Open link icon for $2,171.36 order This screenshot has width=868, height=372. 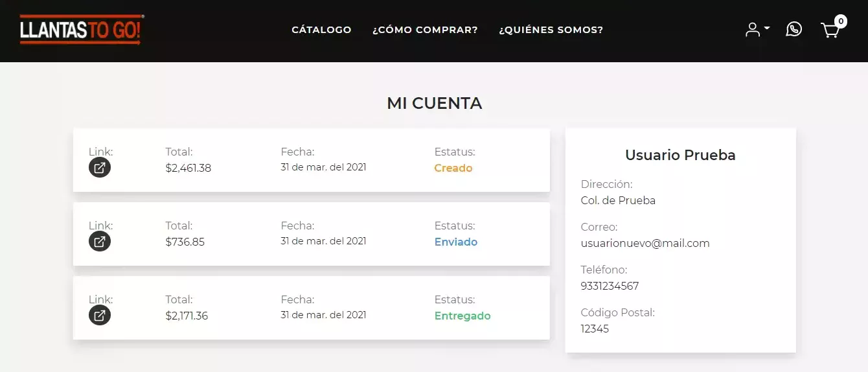(x=100, y=316)
